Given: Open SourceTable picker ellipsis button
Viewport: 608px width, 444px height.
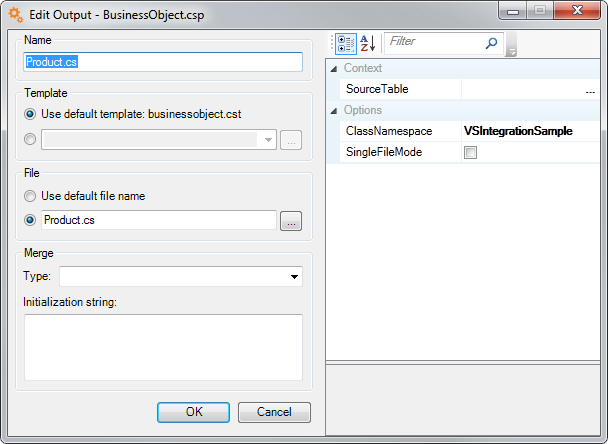Looking at the screenshot, I should coord(590,90).
